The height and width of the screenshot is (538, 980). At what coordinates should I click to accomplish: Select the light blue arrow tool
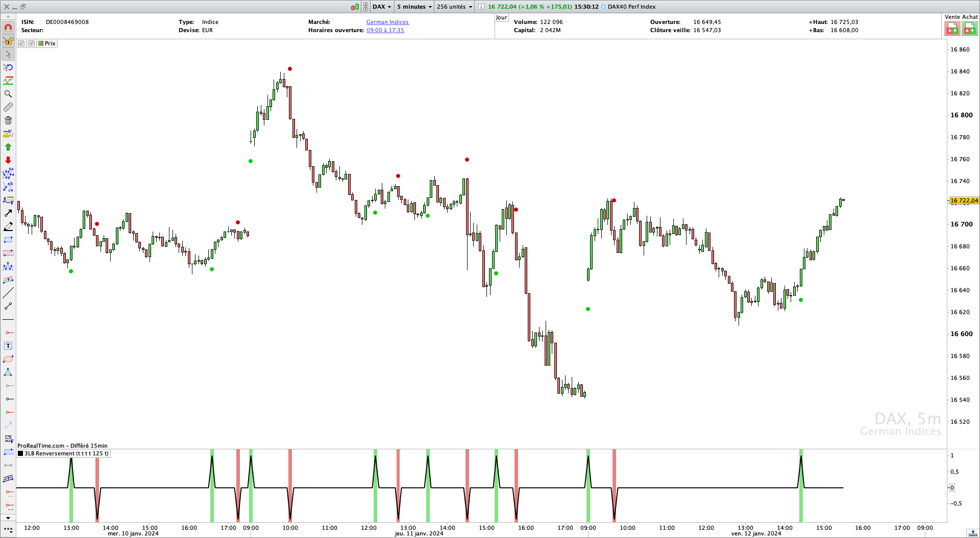[8, 425]
